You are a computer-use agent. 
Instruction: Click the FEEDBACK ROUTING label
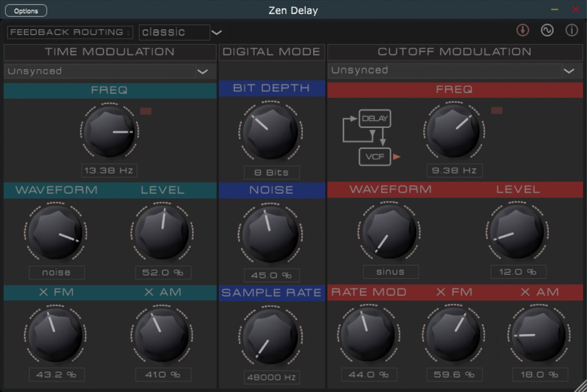tap(69, 32)
